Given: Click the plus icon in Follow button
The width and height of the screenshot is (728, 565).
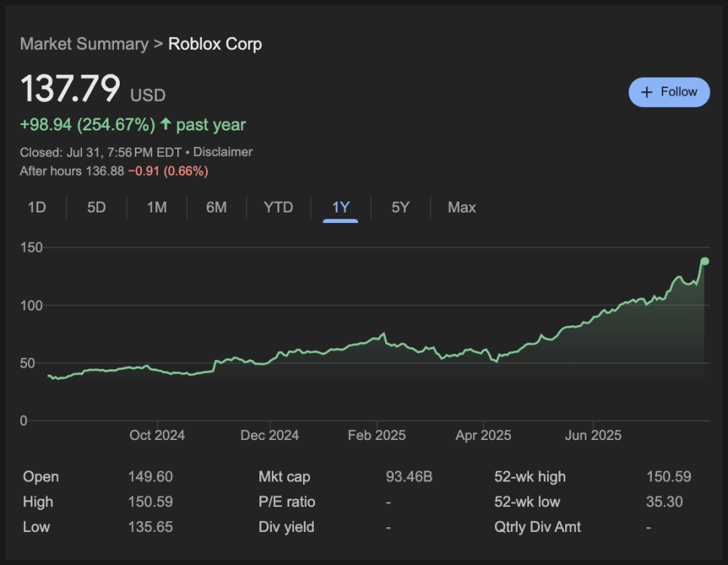Looking at the screenshot, I should 647,93.
